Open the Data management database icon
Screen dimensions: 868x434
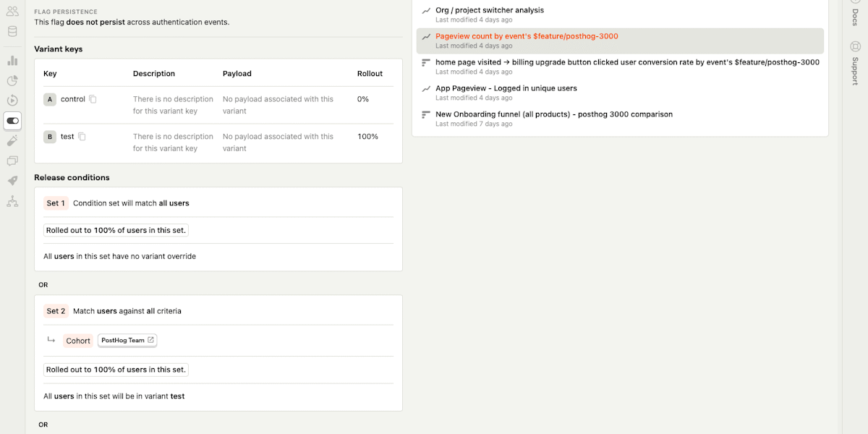pyautogui.click(x=12, y=31)
